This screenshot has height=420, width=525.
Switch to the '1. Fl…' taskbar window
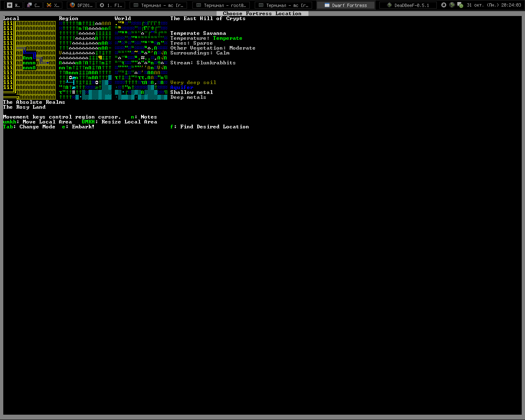coord(110,5)
